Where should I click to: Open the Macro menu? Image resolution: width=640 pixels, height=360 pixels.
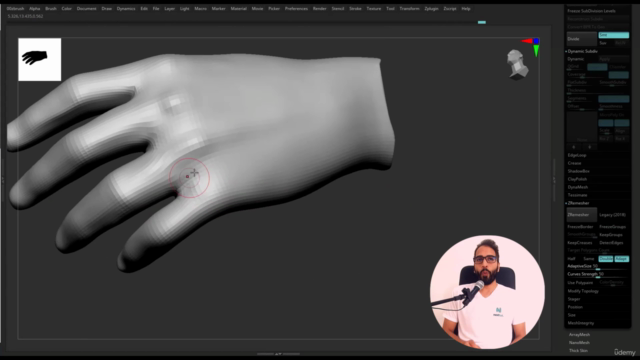[x=200, y=9]
